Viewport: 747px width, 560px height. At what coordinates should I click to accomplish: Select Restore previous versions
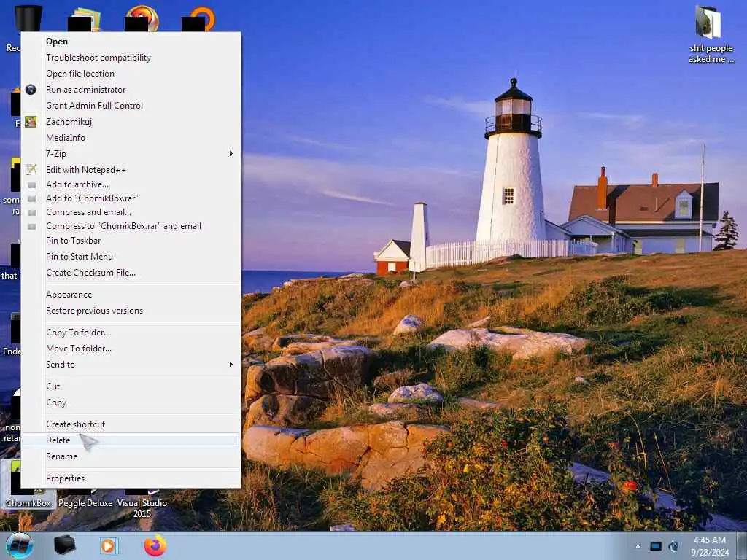click(x=131, y=311)
